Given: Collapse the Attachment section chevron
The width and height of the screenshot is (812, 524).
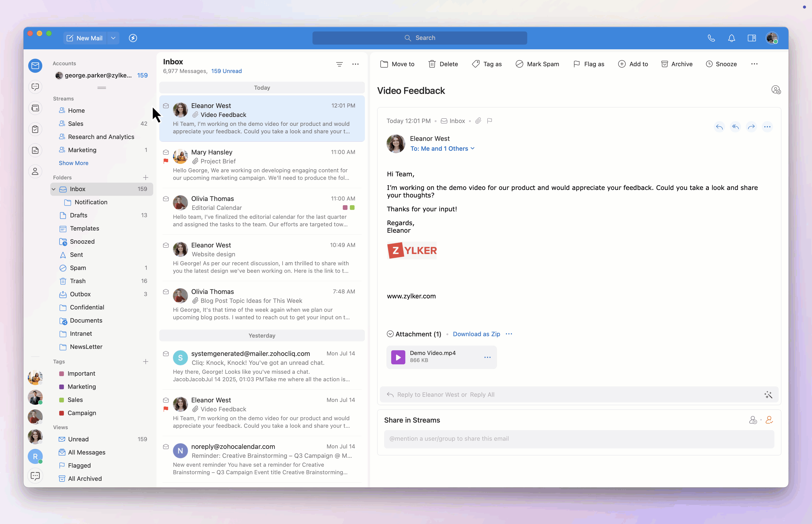Looking at the screenshot, I should [390, 334].
